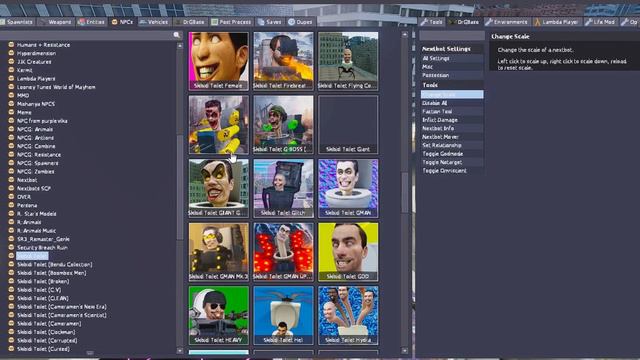Click the NPC grid scrollbar down arrow
640x360 pixels.
point(404,350)
